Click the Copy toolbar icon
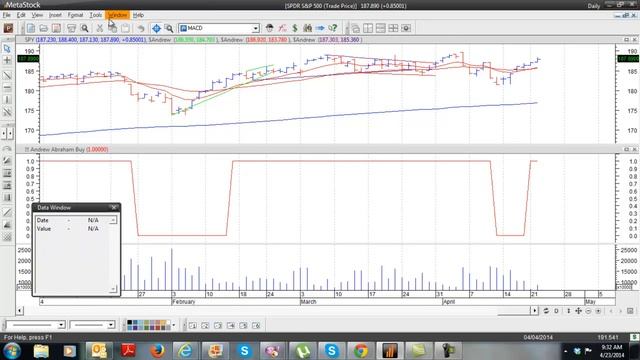640x360 pixels. click(112, 28)
